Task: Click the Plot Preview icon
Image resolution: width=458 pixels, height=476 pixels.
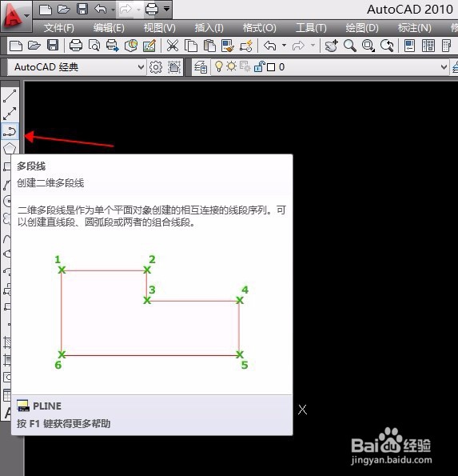Action: pos(94,46)
